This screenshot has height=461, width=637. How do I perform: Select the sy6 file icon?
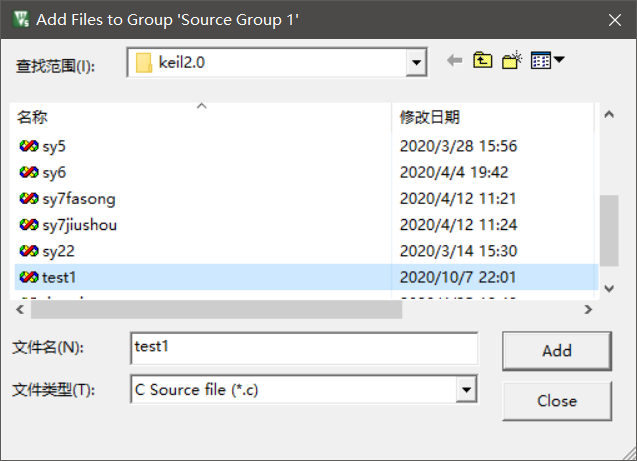click(x=29, y=172)
